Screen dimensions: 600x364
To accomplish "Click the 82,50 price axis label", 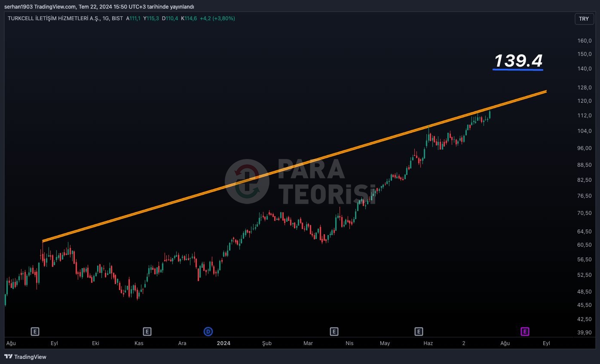I will pos(585,180).
